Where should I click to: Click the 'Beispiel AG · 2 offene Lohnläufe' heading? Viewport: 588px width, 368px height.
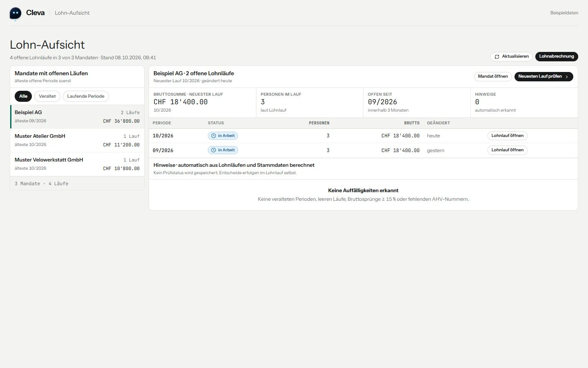click(x=194, y=74)
